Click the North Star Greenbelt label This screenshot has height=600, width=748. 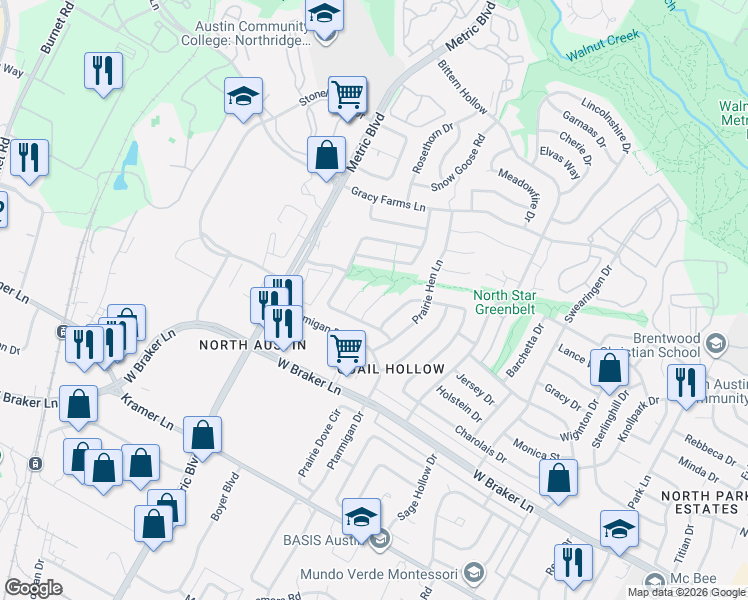click(505, 302)
